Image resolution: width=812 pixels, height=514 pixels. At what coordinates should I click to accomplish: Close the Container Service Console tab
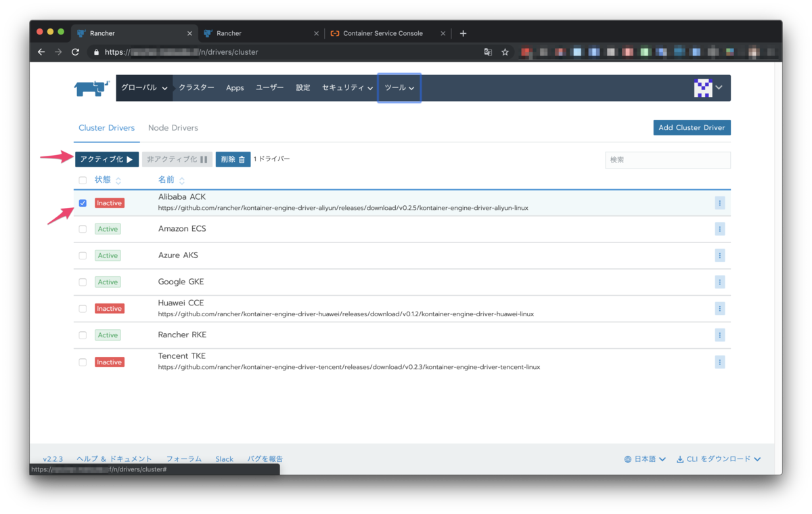tap(443, 33)
